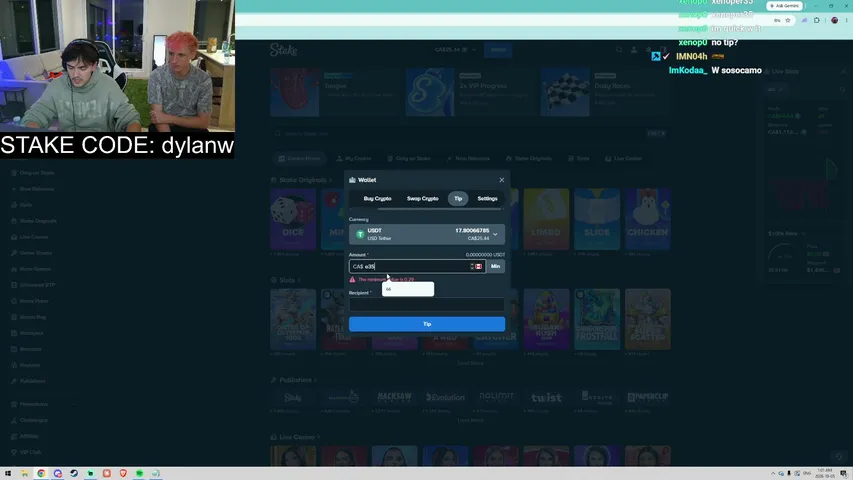853x480 pixels.
Task: Open the Sugar Rush slot thumbnail
Action: (x=546, y=319)
